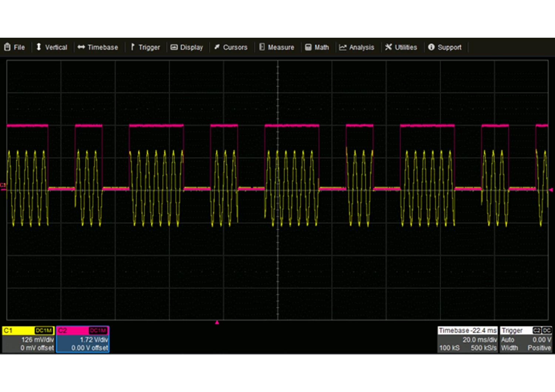This screenshot has width=555, height=392.
Task: Click the Vertical up-down arrow icon
Action: [38, 47]
